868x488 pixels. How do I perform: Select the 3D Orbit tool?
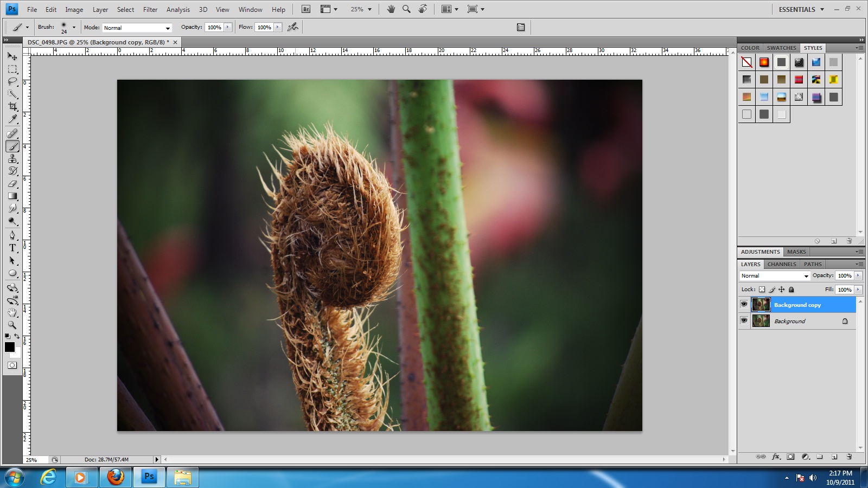[x=12, y=300]
